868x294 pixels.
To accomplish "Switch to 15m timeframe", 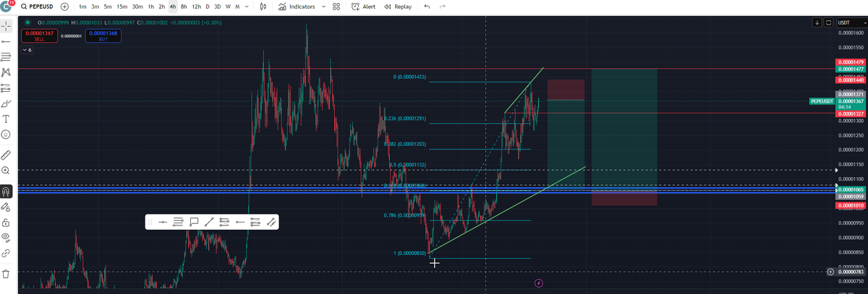I will (x=122, y=7).
